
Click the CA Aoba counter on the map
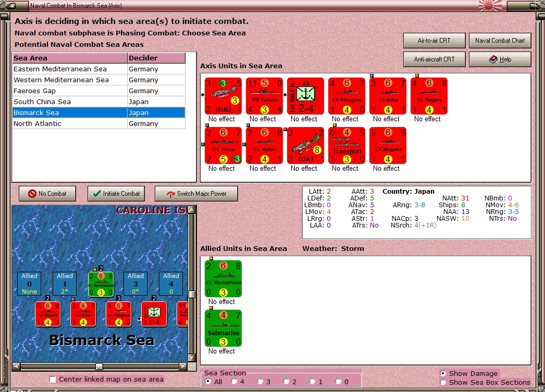(83, 314)
